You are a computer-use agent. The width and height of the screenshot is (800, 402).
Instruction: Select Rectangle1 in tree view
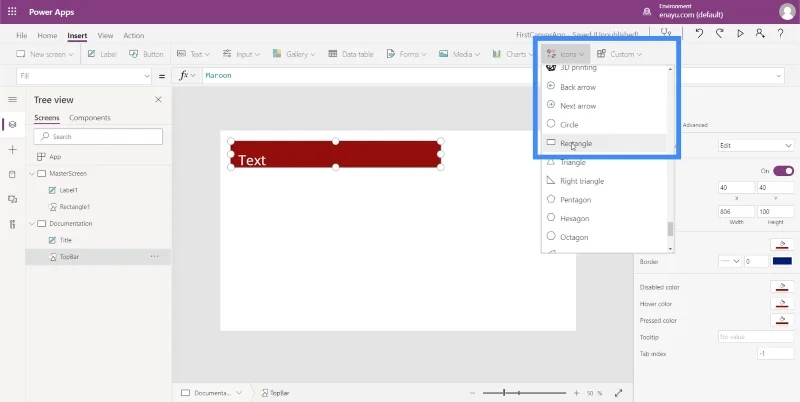tap(74, 207)
